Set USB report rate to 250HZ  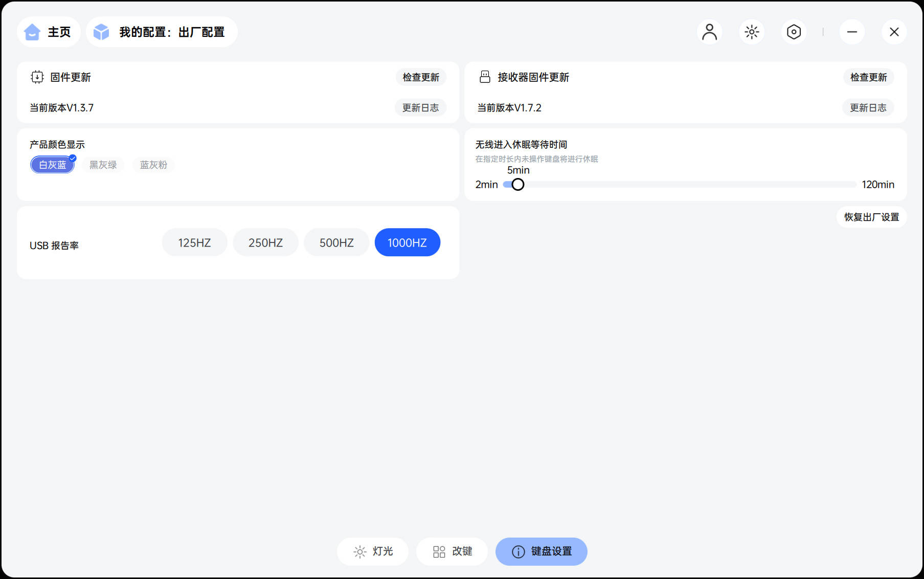click(x=265, y=242)
